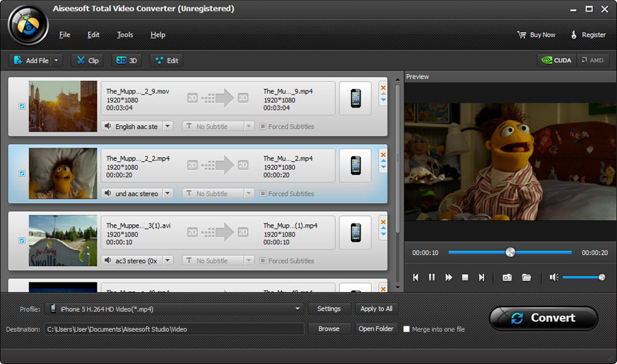Take a snapshot with the camera icon
617x364 pixels.
pos(507,278)
